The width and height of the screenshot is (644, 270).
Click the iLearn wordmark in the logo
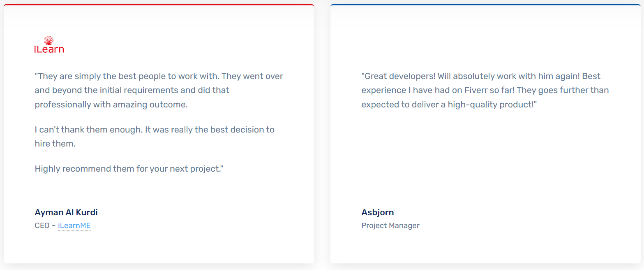tap(49, 49)
